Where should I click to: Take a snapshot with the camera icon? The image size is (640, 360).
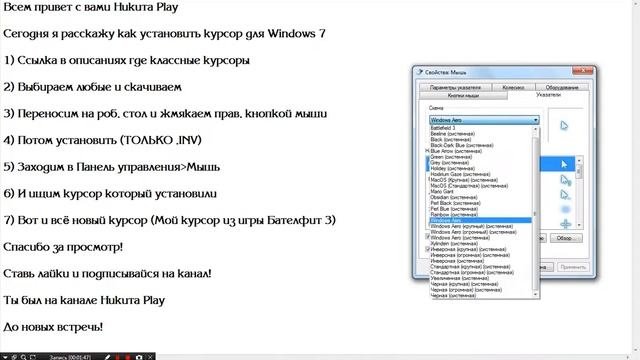(139, 357)
